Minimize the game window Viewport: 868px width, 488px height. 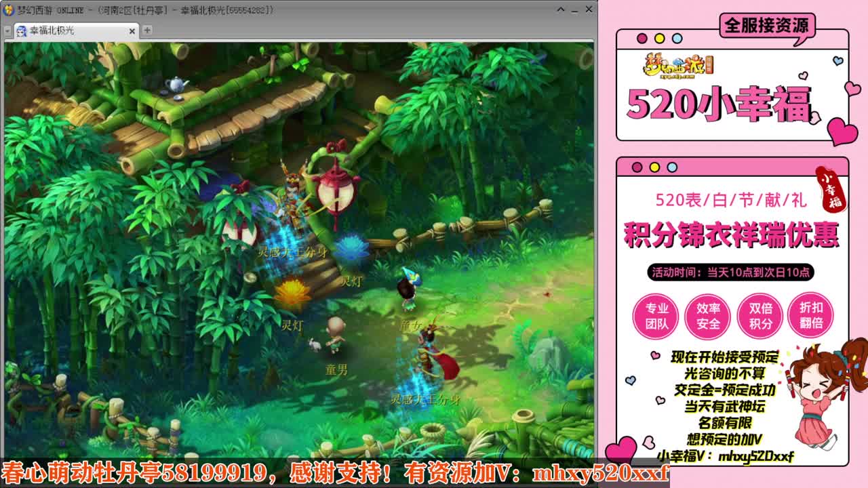click(574, 10)
